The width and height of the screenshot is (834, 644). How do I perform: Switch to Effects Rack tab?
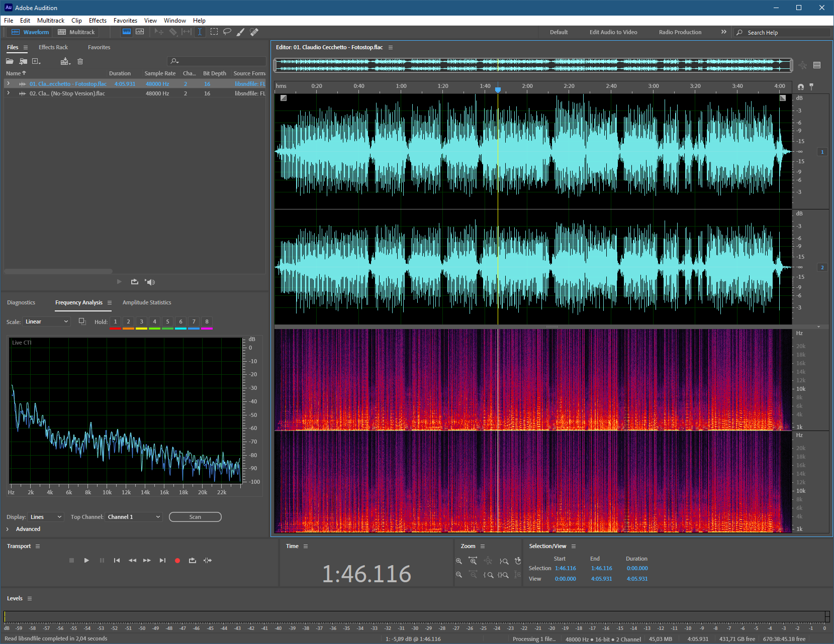pos(53,47)
